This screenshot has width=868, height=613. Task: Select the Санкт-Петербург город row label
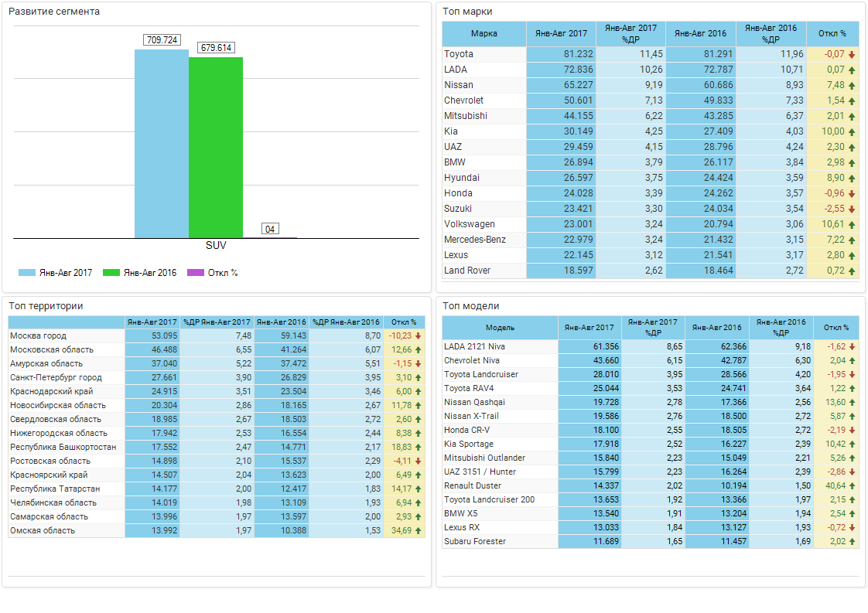(x=56, y=378)
